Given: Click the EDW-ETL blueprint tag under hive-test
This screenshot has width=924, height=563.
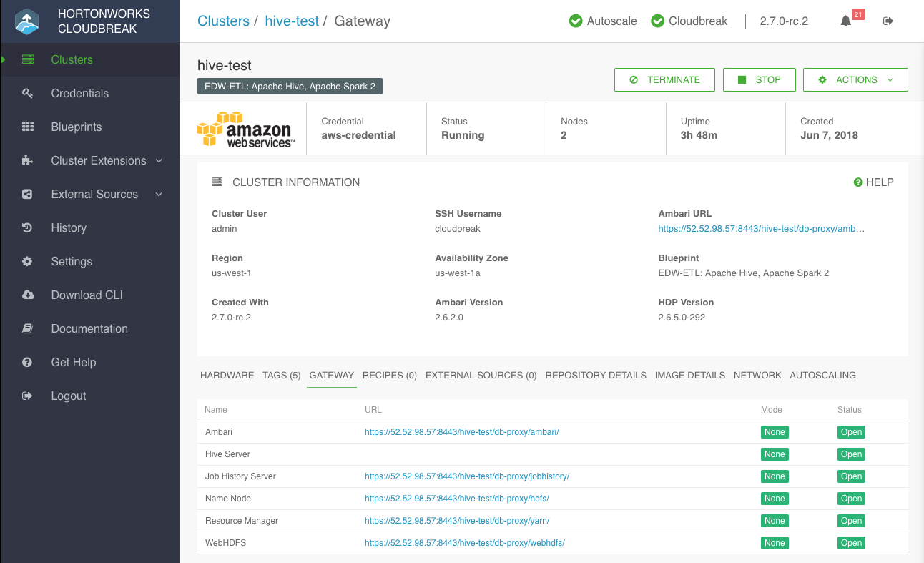Looking at the screenshot, I should click(290, 87).
